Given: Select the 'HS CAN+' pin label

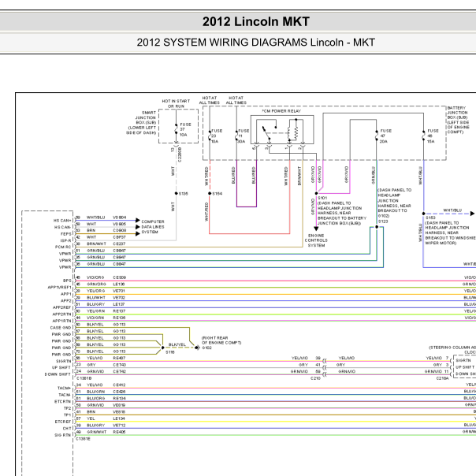Looking at the screenshot, I should pos(62,221).
